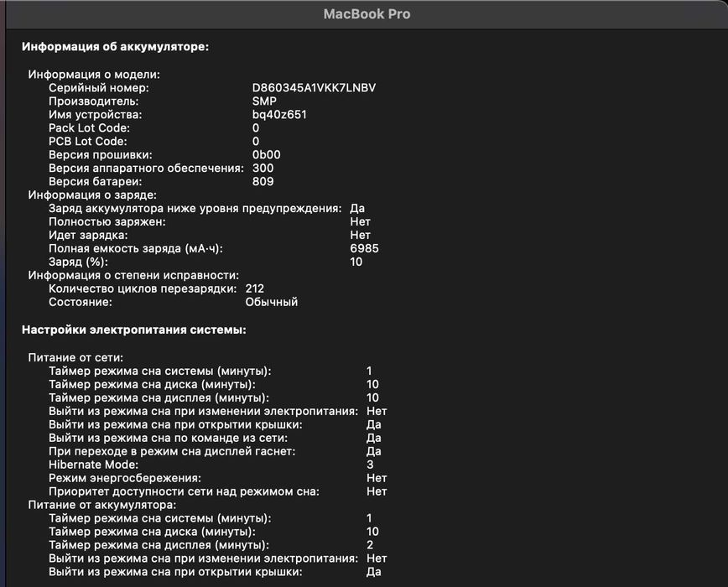This screenshot has width=728, height=587.
Task: Click the "MacBook Pro" window title
Action: pyautogui.click(x=367, y=14)
